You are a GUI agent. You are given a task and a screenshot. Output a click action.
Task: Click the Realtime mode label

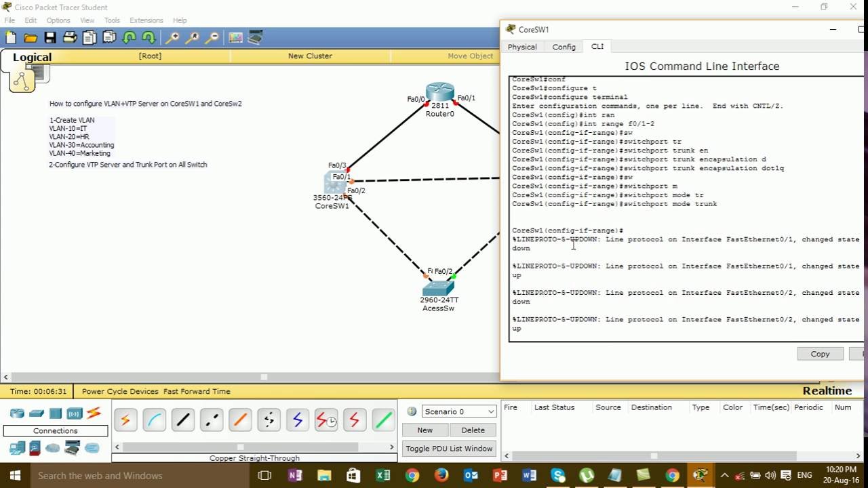[827, 391]
